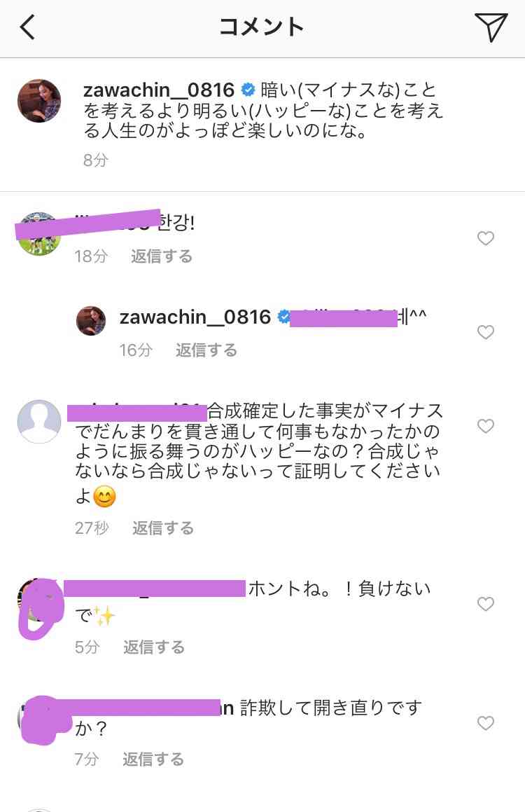This screenshot has width=525, height=812.
Task: Open the direct message paper plane icon
Action: point(490,27)
